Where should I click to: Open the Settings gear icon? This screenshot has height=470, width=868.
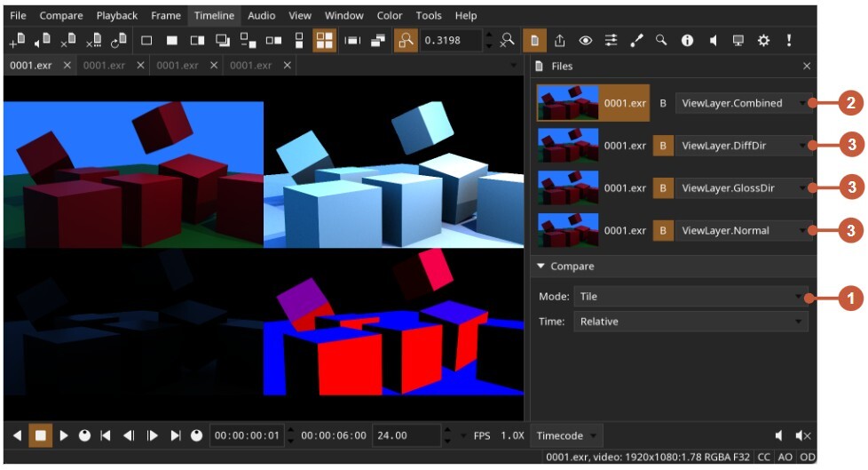pos(763,41)
